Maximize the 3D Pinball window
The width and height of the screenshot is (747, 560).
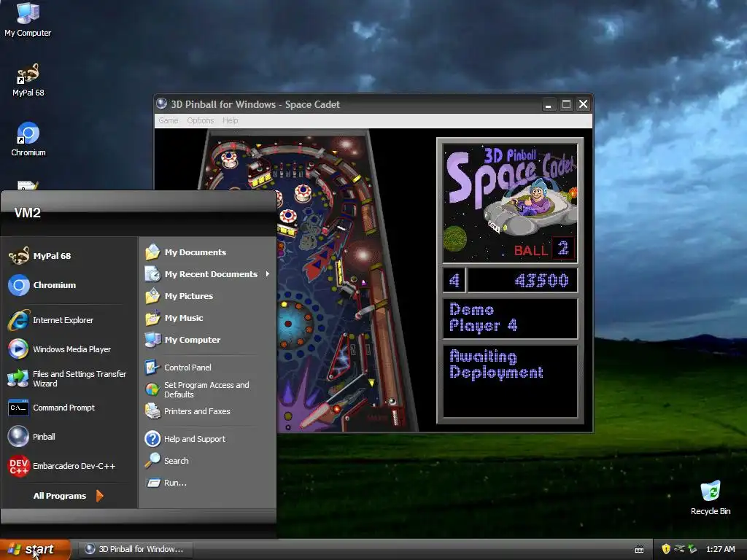point(566,104)
